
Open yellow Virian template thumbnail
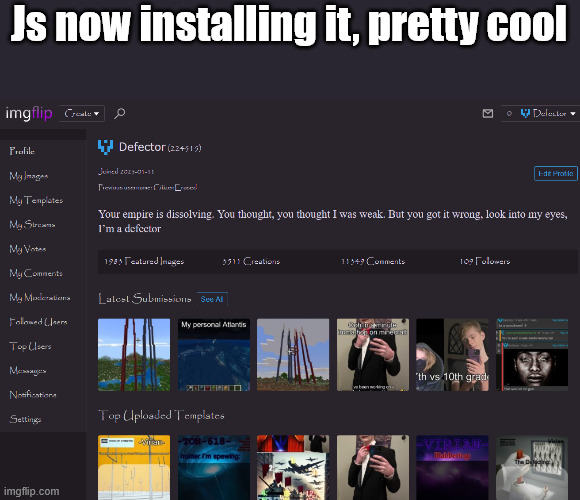click(x=134, y=467)
